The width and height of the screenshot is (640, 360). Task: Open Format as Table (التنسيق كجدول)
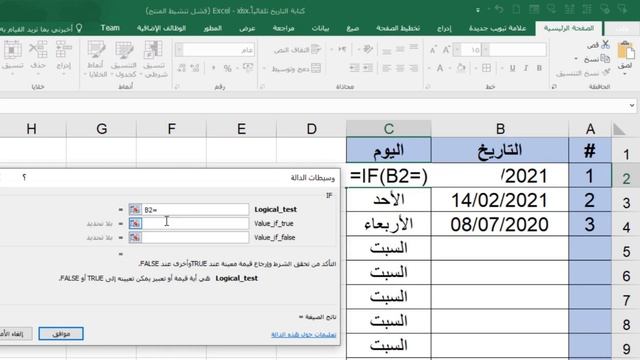124,59
